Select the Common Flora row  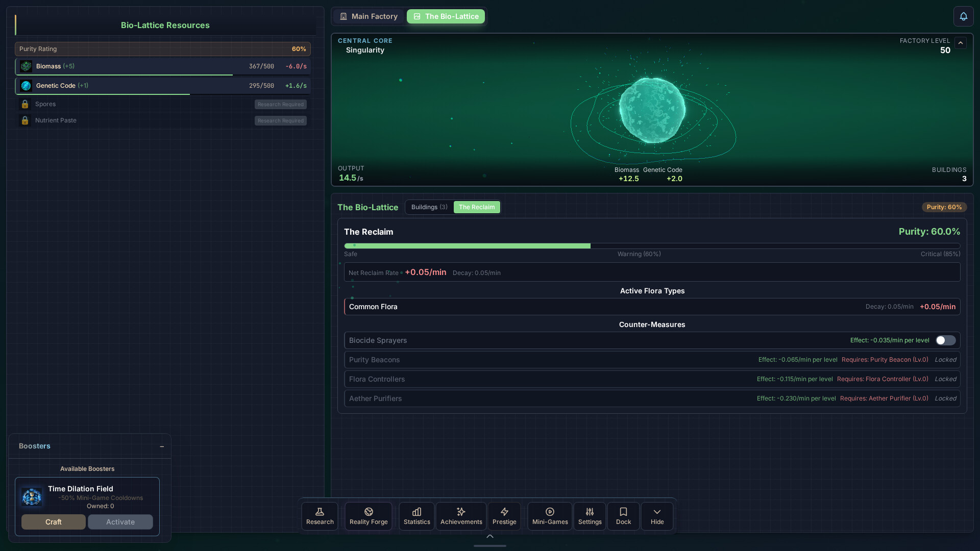(652, 307)
